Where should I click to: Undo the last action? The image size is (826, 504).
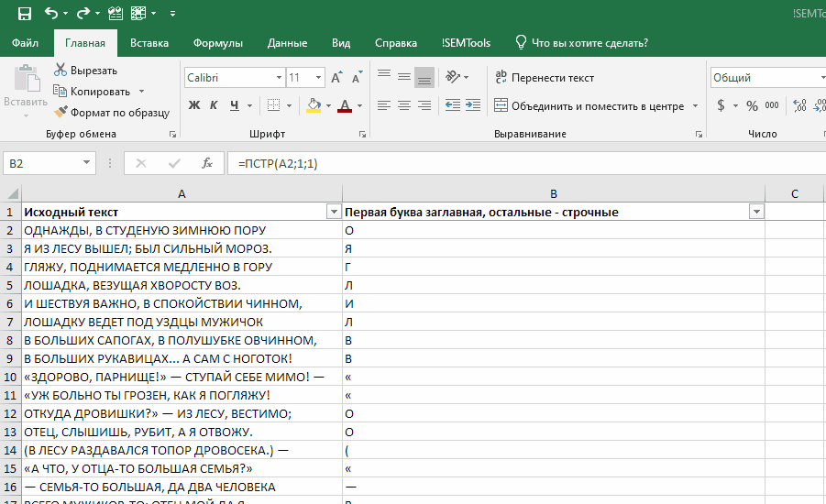(x=51, y=13)
